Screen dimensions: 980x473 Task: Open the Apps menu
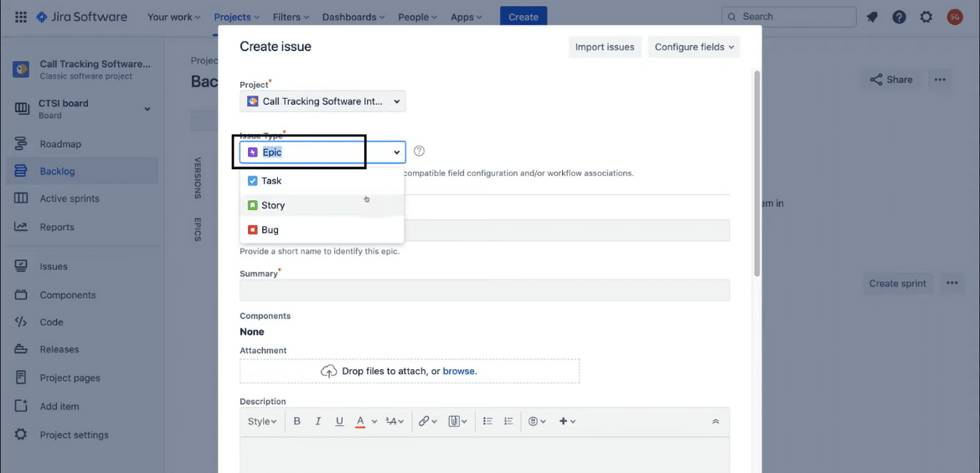point(467,17)
